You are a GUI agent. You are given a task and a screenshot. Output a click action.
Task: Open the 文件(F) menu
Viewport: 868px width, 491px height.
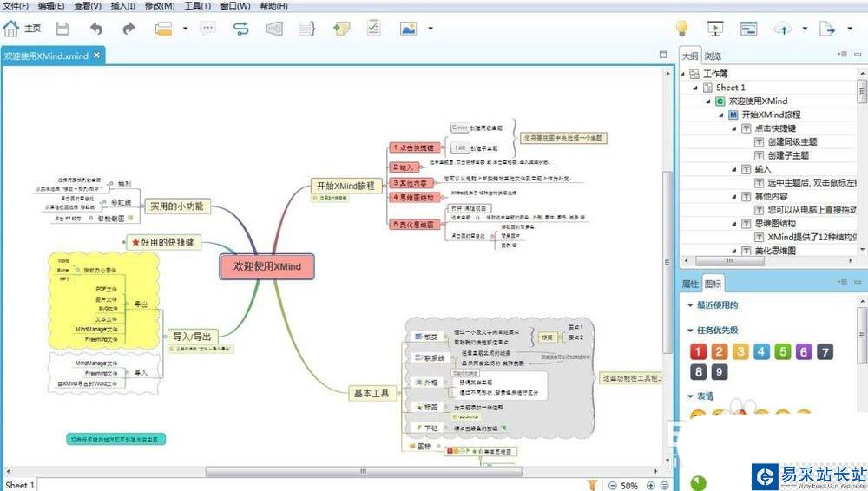pos(16,5)
